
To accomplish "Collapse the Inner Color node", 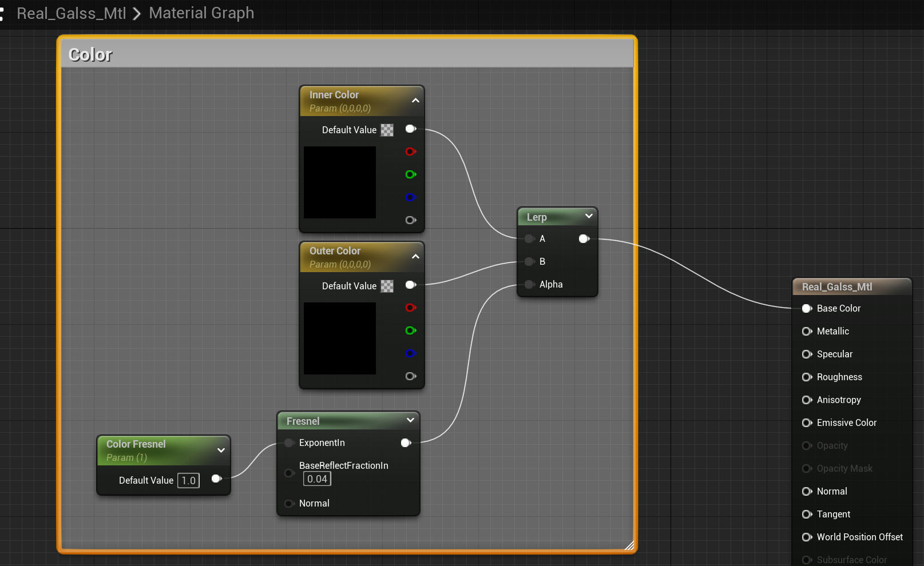I will point(415,101).
